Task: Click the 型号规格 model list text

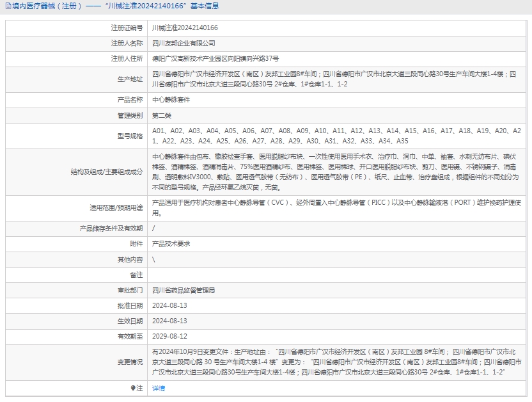Action: [332, 136]
